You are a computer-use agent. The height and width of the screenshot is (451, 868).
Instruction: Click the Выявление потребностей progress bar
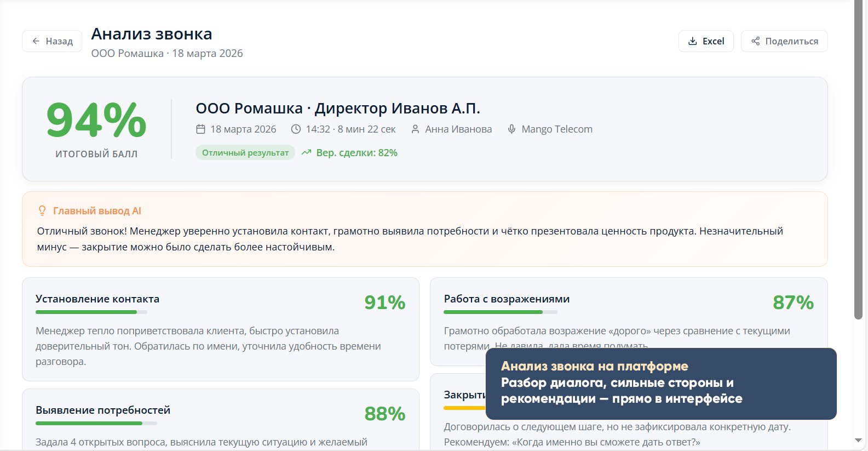click(96, 424)
